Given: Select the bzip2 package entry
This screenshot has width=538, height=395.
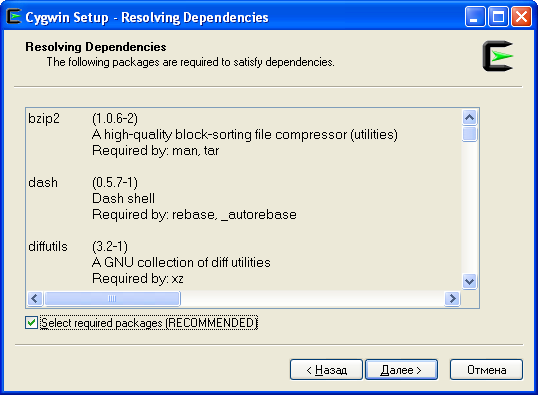Looking at the screenshot, I should [44, 119].
